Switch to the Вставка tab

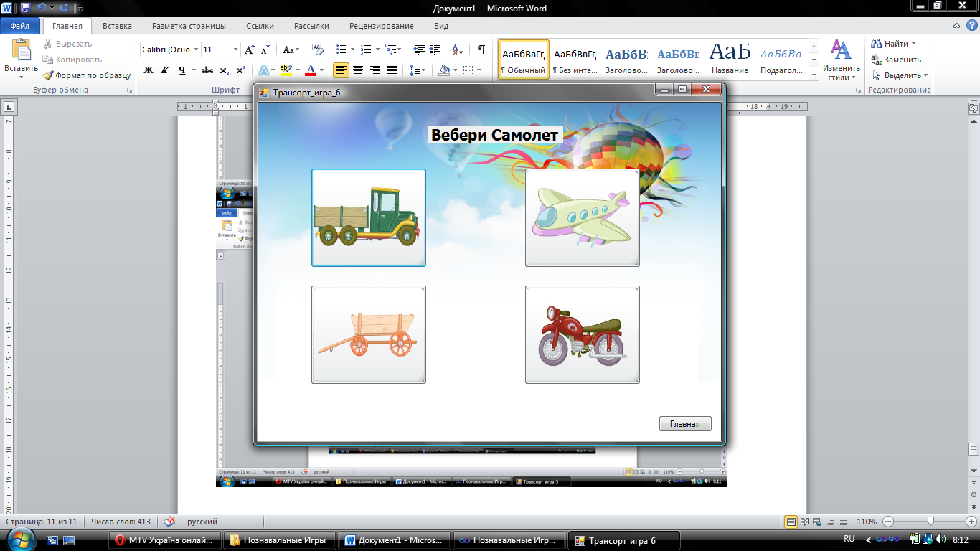click(117, 26)
